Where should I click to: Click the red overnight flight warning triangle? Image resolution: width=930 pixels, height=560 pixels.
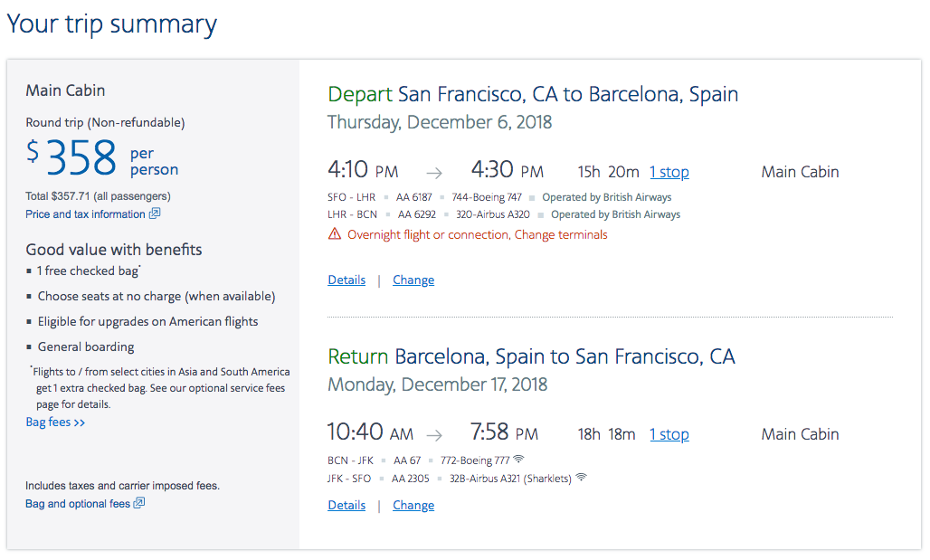click(x=335, y=234)
